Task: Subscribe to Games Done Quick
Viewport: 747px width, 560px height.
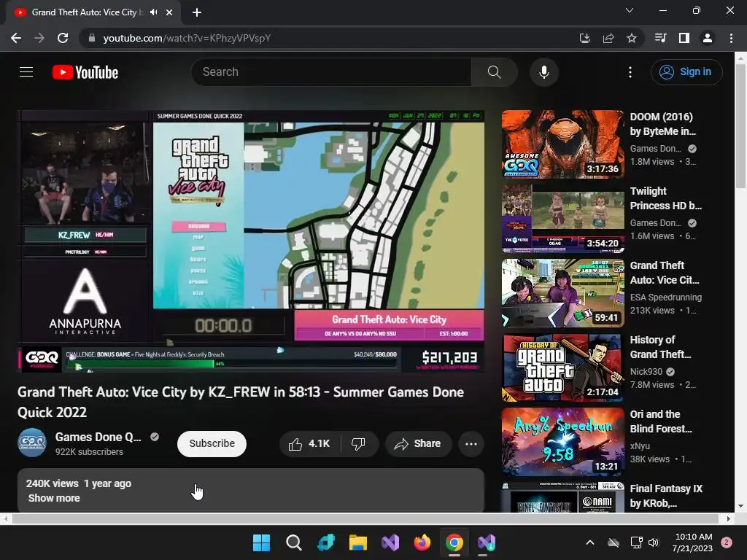Action: (x=212, y=443)
